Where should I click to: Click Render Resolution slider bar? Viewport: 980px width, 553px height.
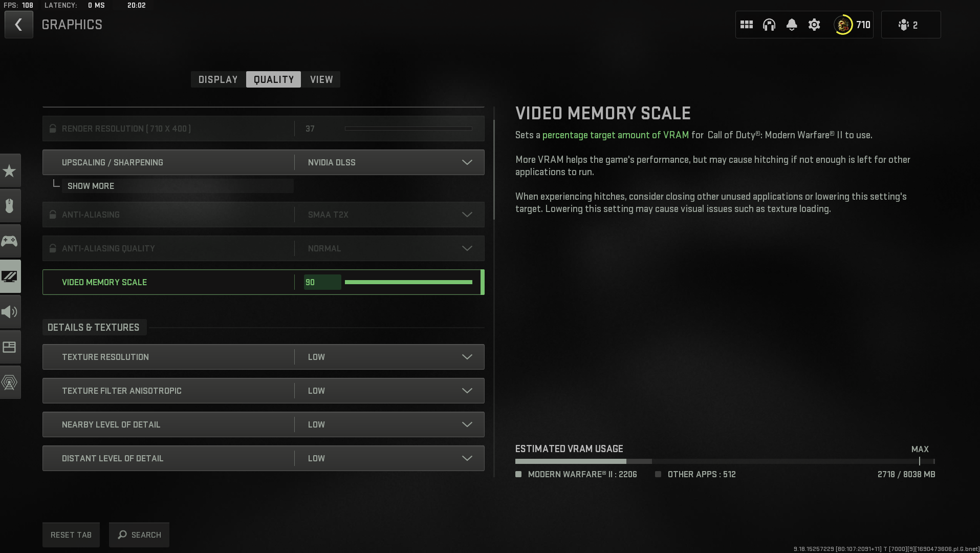click(408, 129)
